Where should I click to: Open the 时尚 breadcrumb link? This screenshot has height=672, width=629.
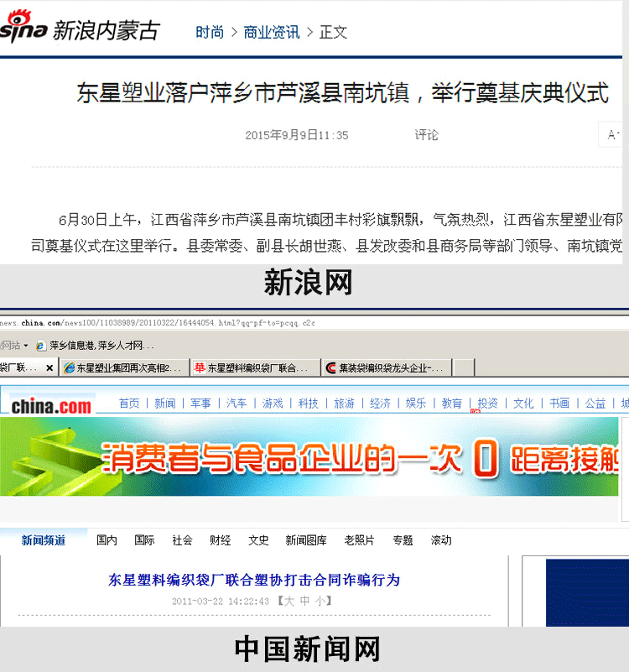pos(210,32)
